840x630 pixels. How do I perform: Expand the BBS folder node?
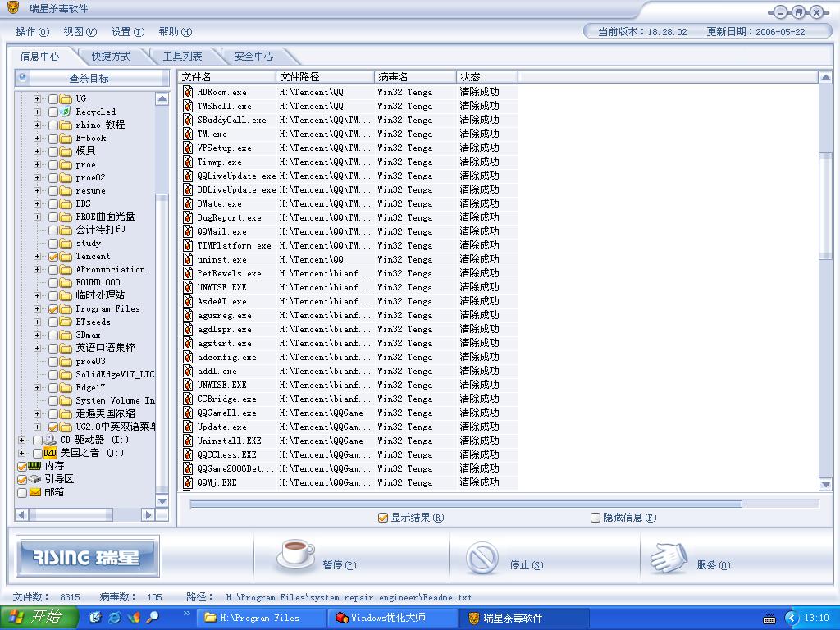(37, 203)
